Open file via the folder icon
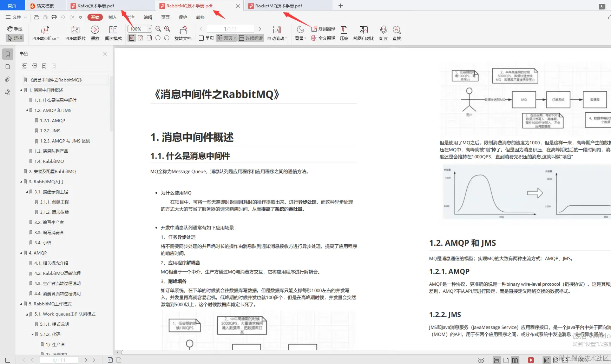This screenshot has height=364, width=611. click(x=36, y=17)
